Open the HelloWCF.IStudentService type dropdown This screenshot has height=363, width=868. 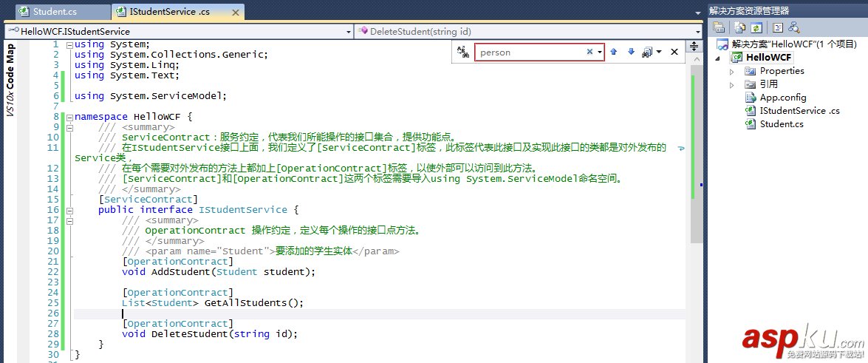tap(348, 32)
